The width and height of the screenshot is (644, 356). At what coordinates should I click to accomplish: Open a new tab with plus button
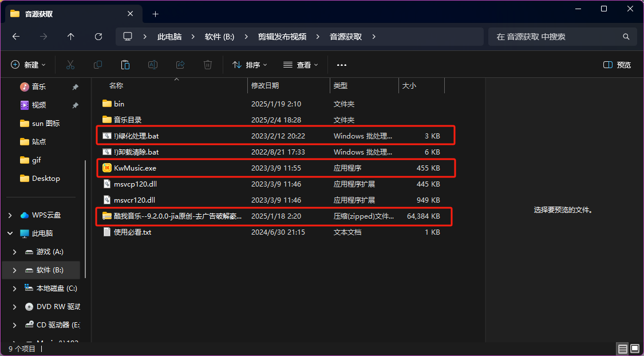coord(155,14)
